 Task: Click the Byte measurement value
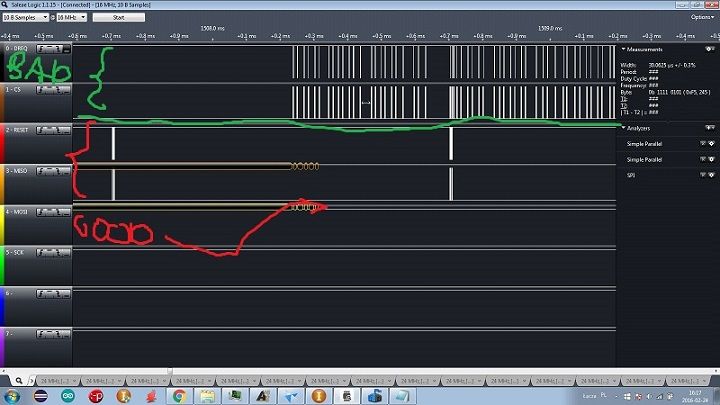coord(680,92)
